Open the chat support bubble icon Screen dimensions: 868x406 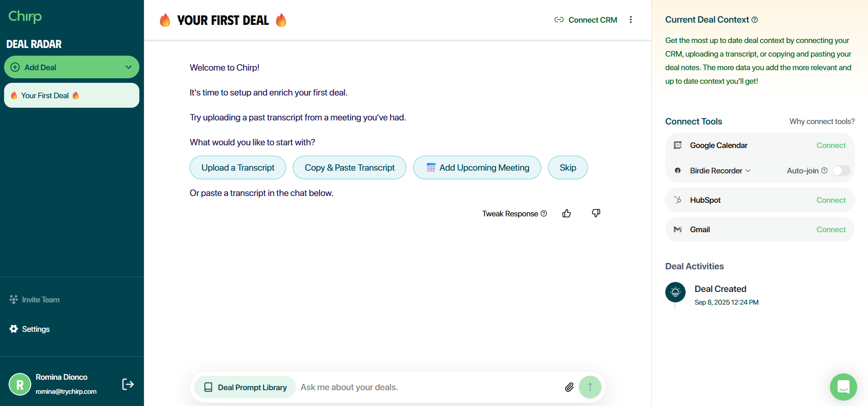pos(843,387)
